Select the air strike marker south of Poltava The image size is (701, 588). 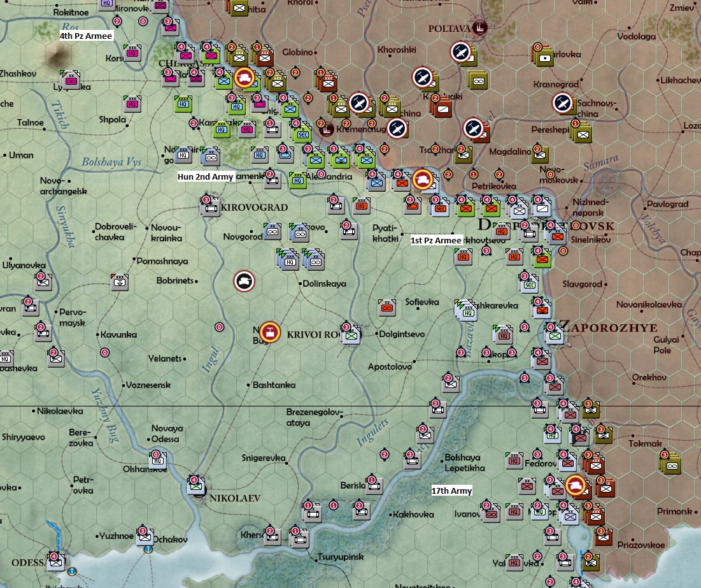[460, 52]
